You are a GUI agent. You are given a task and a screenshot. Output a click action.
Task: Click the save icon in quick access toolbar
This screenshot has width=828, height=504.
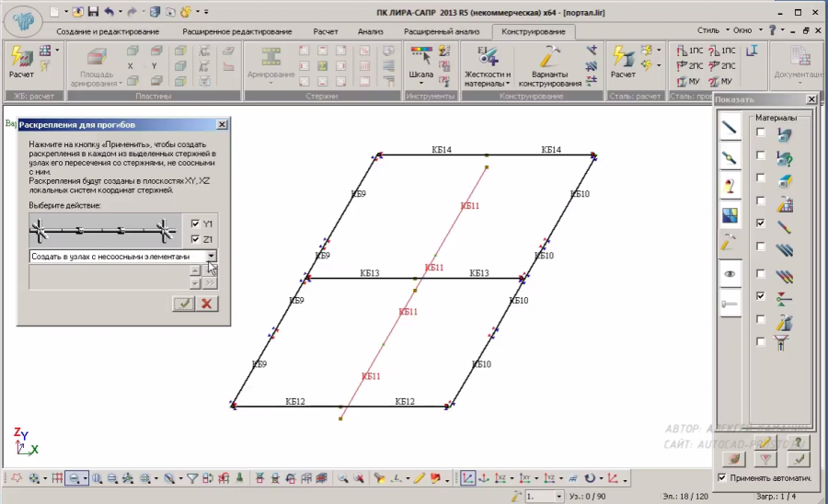(93, 12)
